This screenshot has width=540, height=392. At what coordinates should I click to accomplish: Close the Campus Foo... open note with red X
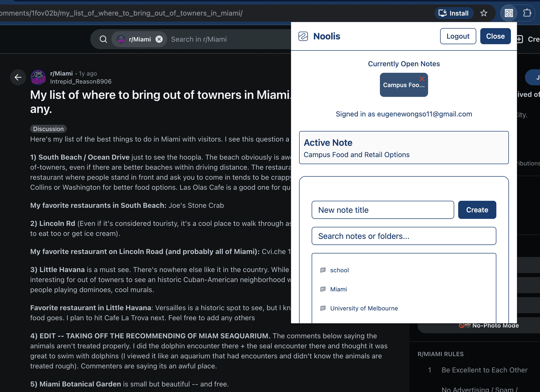(x=422, y=79)
